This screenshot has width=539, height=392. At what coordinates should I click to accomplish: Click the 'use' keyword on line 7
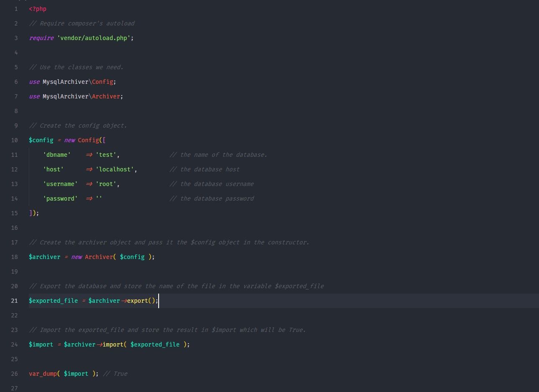coord(34,96)
